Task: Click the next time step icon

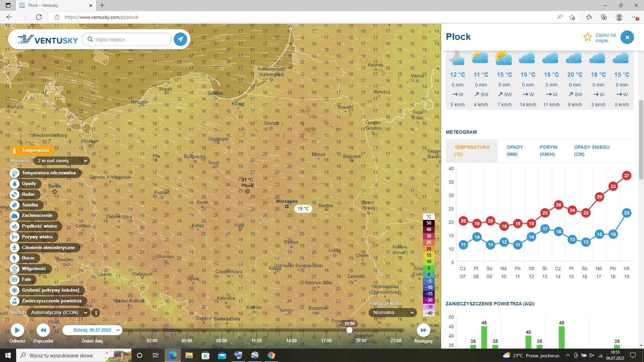Action: click(x=423, y=330)
